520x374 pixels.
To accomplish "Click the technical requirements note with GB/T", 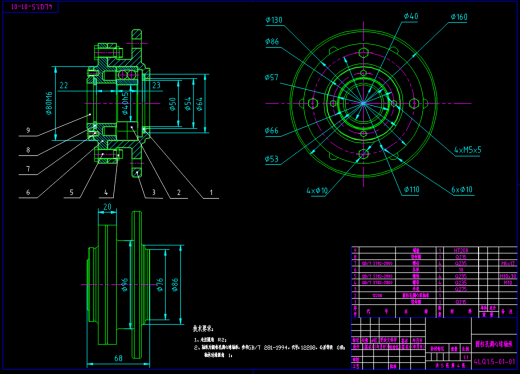I will 269,348.
